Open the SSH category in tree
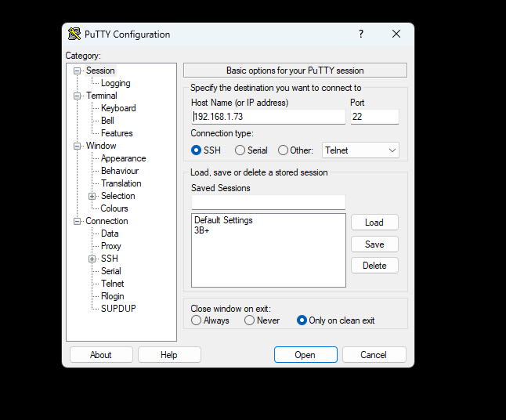Viewport: 506px width, 420px height. [110, 259]
